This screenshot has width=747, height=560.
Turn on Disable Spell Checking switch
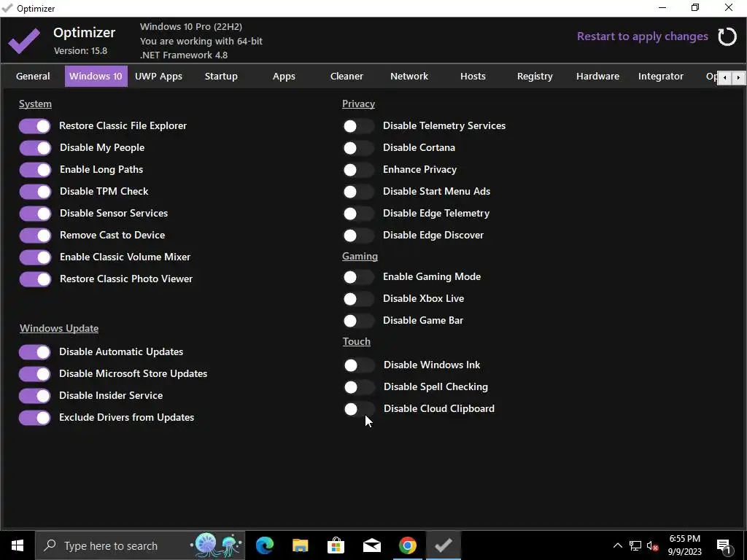[359, 387]
